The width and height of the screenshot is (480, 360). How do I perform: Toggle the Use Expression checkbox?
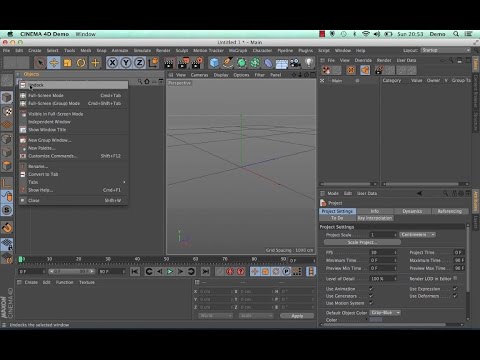pos(455,289)
